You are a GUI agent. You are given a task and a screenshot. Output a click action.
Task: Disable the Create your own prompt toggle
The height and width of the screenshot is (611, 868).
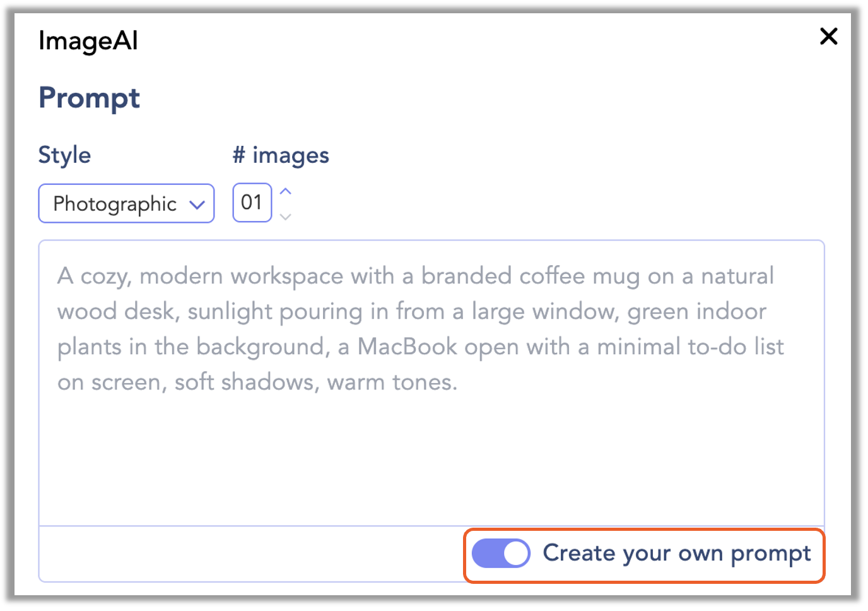coord(501,553)
